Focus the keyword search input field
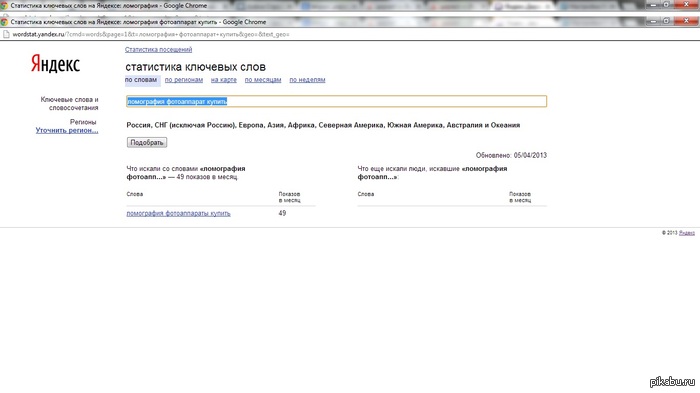700x393 pixels. (337, 101)
